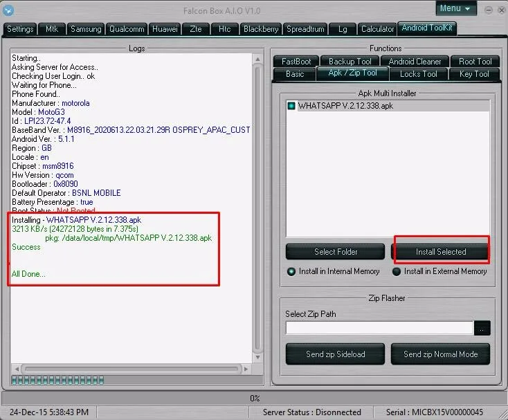Click the logs scroll right arrow
Viewport: 508px width, 420px height.
point(246,369)
